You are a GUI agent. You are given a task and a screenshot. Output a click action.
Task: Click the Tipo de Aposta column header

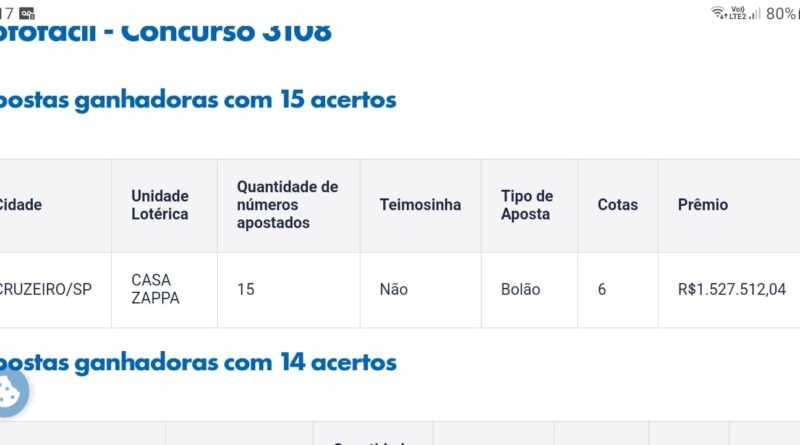527,205
